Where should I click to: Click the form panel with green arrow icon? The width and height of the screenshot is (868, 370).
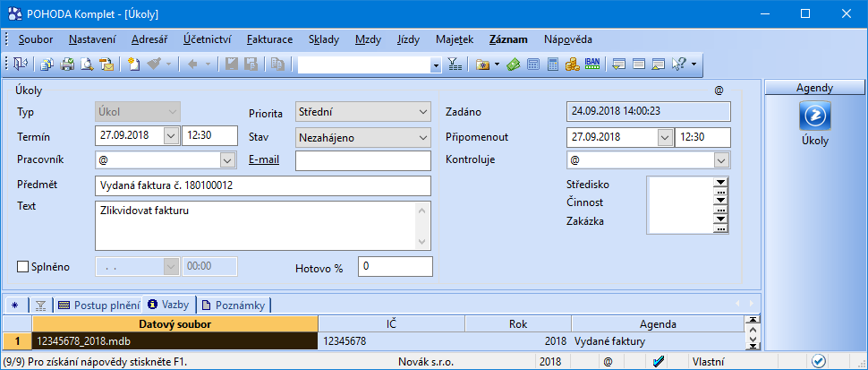619,65
